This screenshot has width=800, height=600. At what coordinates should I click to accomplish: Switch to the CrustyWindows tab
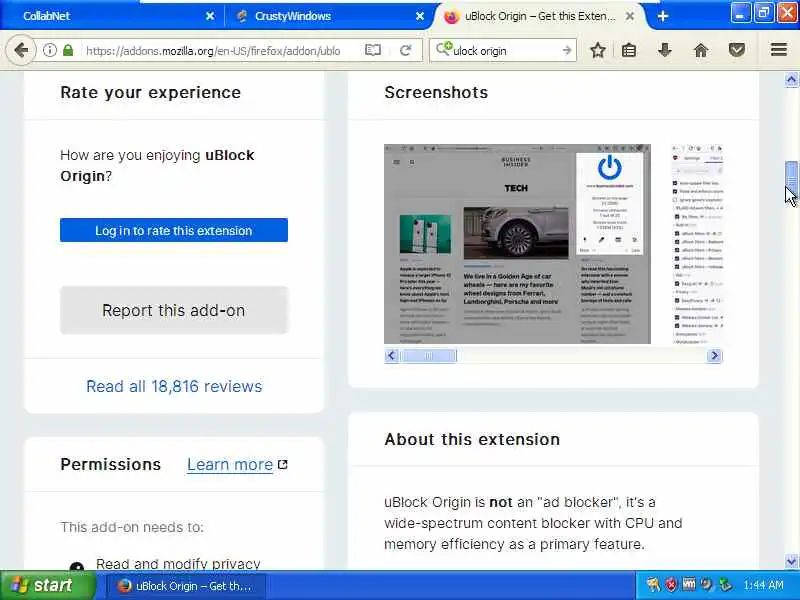pyautogui.click(x=329, y=16)
